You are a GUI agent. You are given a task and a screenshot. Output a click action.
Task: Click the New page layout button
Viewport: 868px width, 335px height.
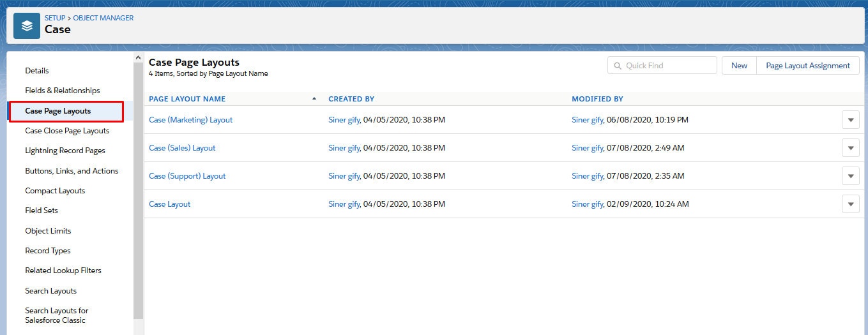point(739,66)
